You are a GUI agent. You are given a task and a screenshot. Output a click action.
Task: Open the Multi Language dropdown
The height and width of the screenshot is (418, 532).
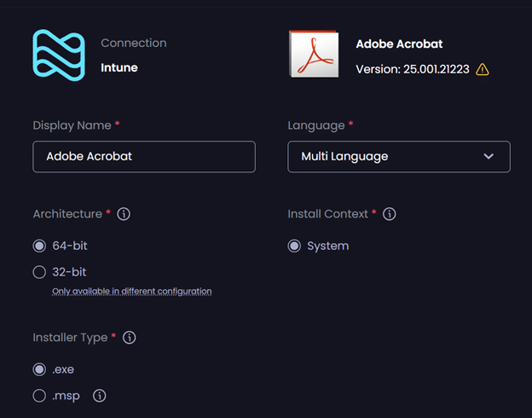pos(398,157)
